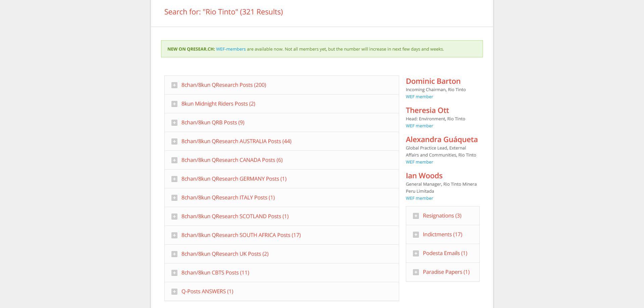Viewport: 644px width, 308px height.
Task: Click WEF member link under Dominic Barton
Action: [419, 97]
